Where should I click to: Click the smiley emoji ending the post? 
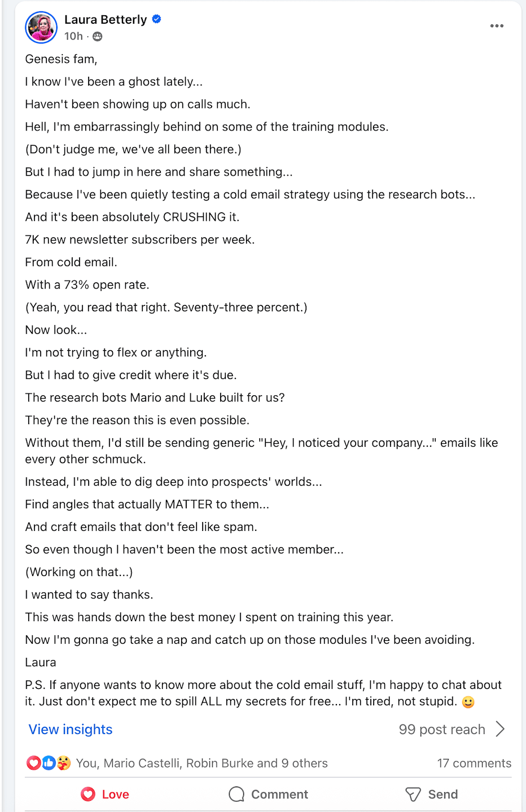click(x=468, y=702)
